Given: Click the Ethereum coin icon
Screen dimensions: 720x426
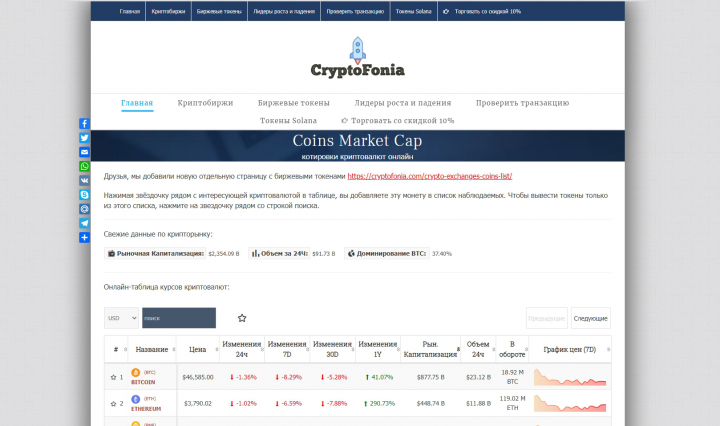Looking at the screenshot, I should [135, 399].
